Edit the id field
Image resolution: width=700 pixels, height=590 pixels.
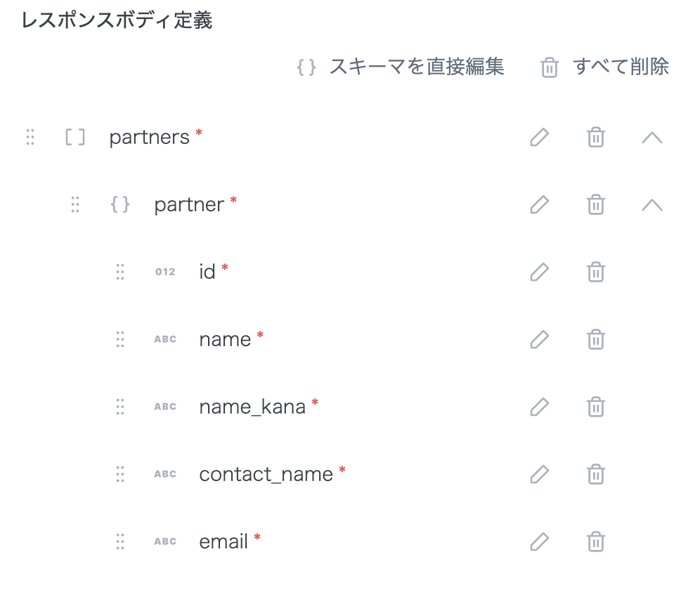(539, 272)
